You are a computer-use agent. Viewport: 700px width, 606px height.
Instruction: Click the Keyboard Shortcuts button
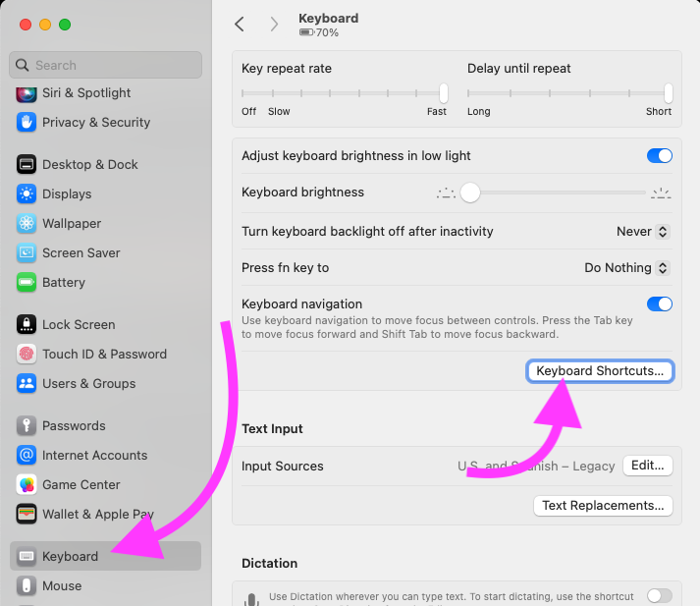[x=600, y=371]
